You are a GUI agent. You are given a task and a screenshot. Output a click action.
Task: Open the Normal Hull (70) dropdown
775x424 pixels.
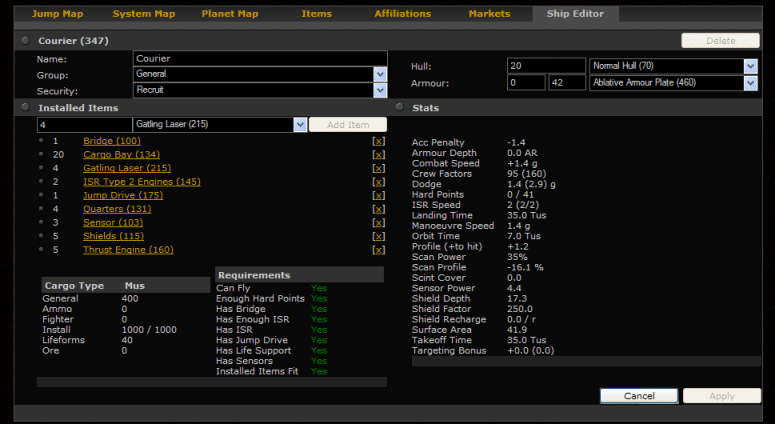click(x=750, y=66)
